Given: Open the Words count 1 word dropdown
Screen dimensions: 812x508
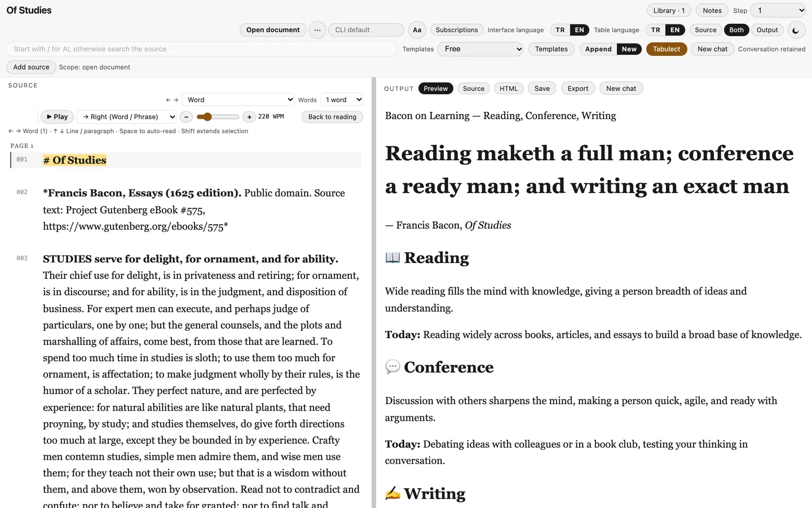Looking at the screenshot, I should (342, 100).
